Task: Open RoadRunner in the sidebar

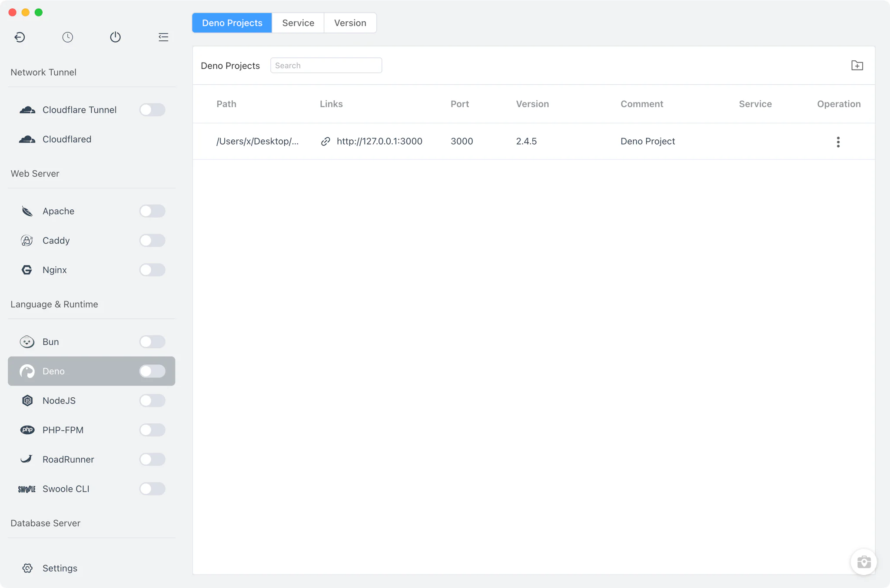Action: 68,459
